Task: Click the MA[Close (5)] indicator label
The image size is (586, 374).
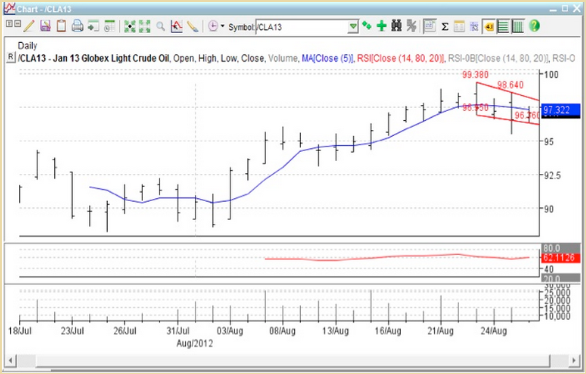Action: pyautogui.click(x=328, y=58)
